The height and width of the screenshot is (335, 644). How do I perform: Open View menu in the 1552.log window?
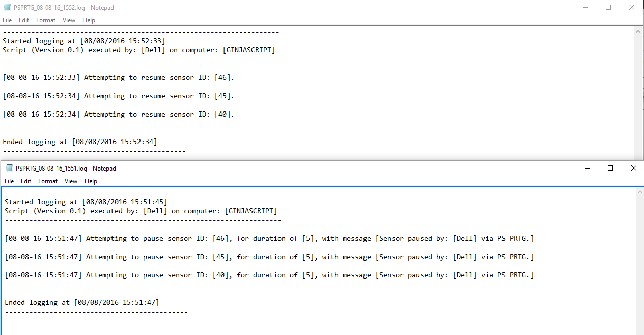click(x=69, y=20)
